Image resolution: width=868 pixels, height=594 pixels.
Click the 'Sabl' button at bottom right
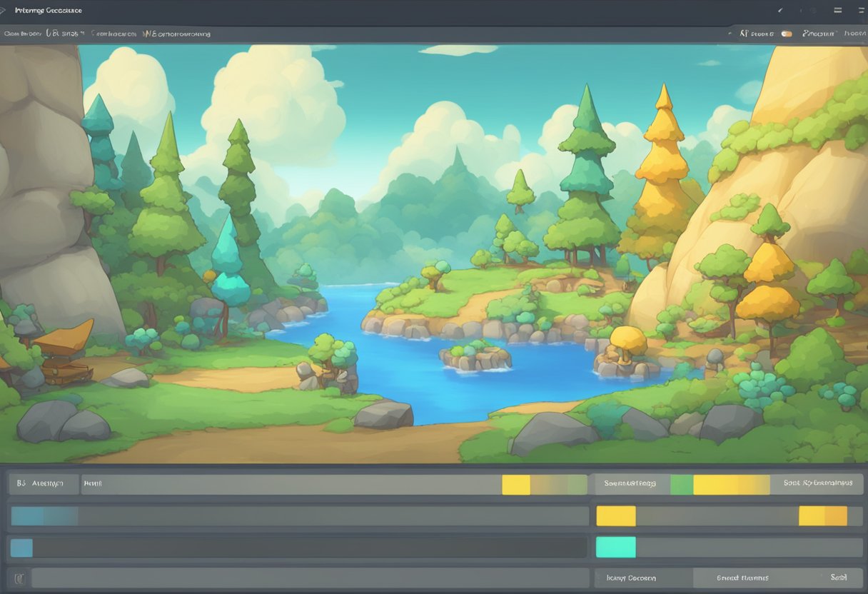[x=838, y=578]
